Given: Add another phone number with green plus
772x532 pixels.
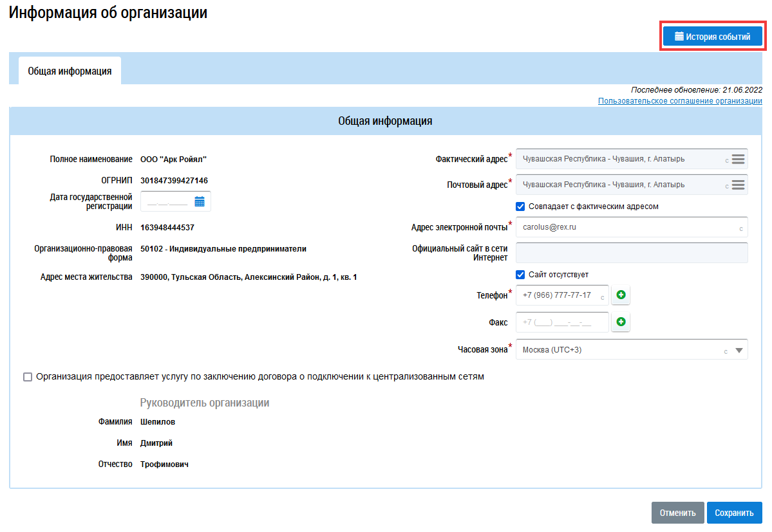Looking at the screenshot, I should tap(621, 295).
